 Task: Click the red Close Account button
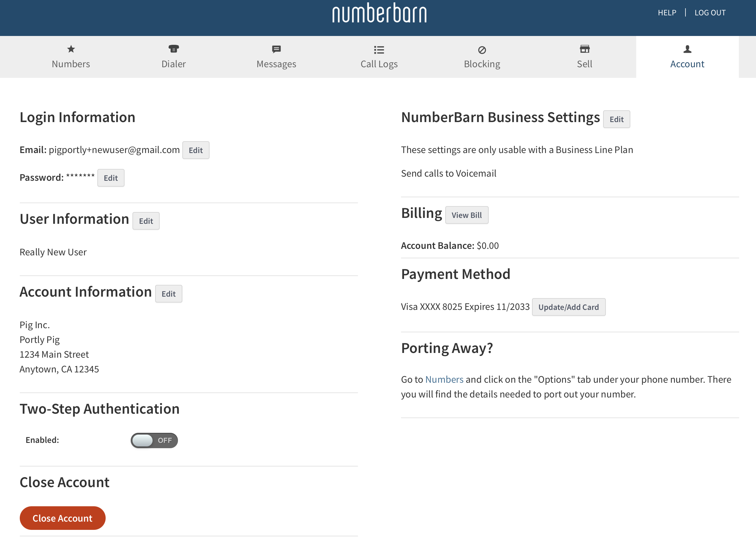(x=63, y=518)
